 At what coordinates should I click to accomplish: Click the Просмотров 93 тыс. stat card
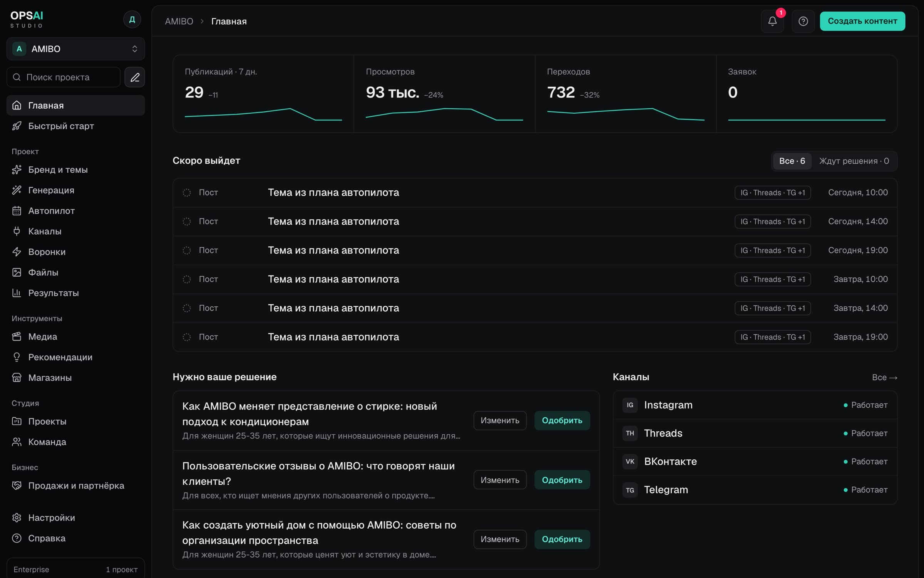click(x=444, y=94)
